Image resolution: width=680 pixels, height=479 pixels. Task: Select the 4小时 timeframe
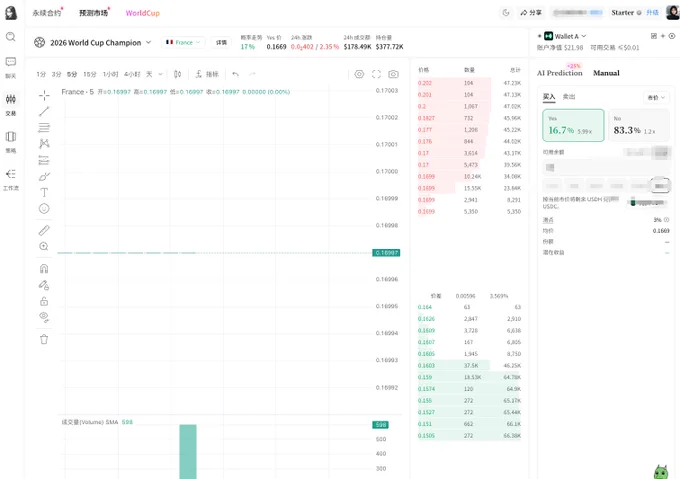point(132,74)
